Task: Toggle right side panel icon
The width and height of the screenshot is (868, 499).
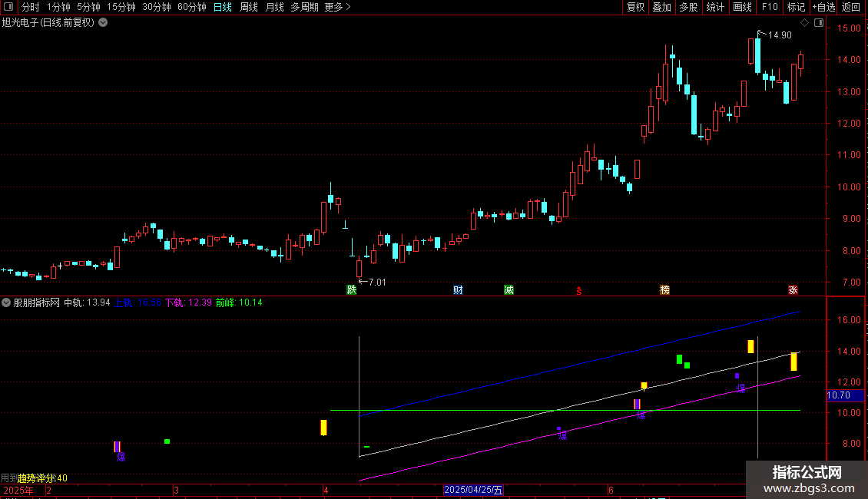Action: point(819,23)
